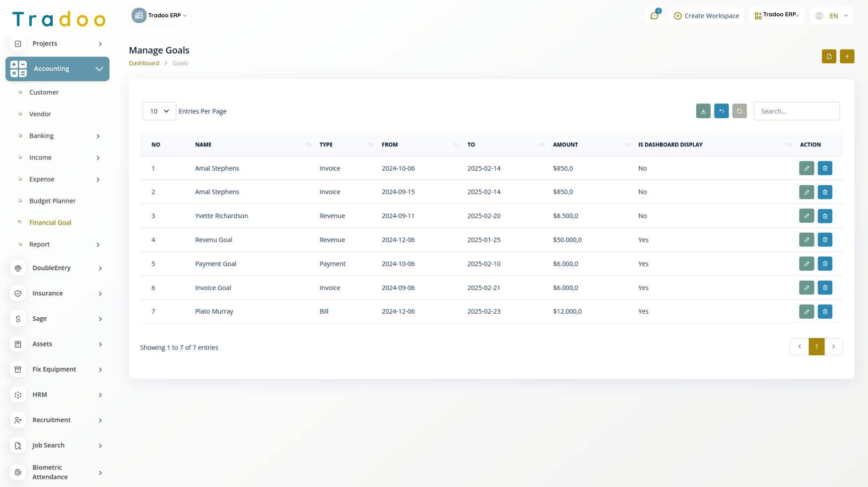
Task: Edit the goal dated from 2024-09-15
Action: click(807, 192)
